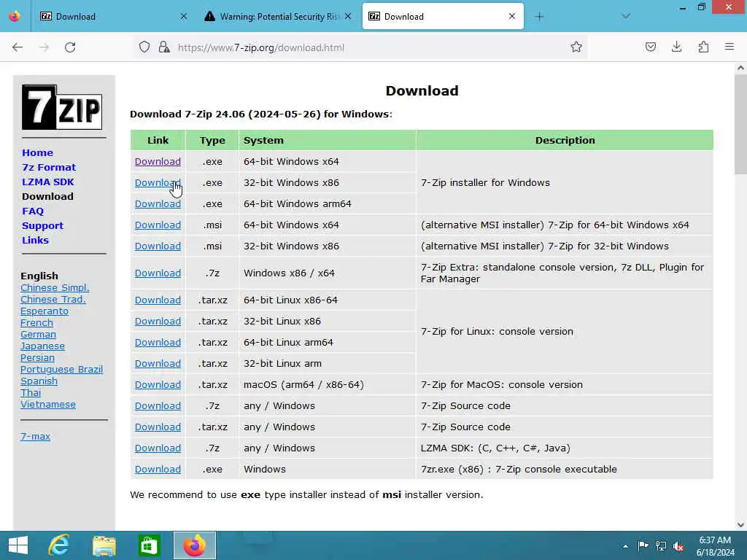Image resolution: width=747 pixels, height=560 pixels.
Task: Switch to the Security Risk warning tab
Action: [x=278, y=16]
